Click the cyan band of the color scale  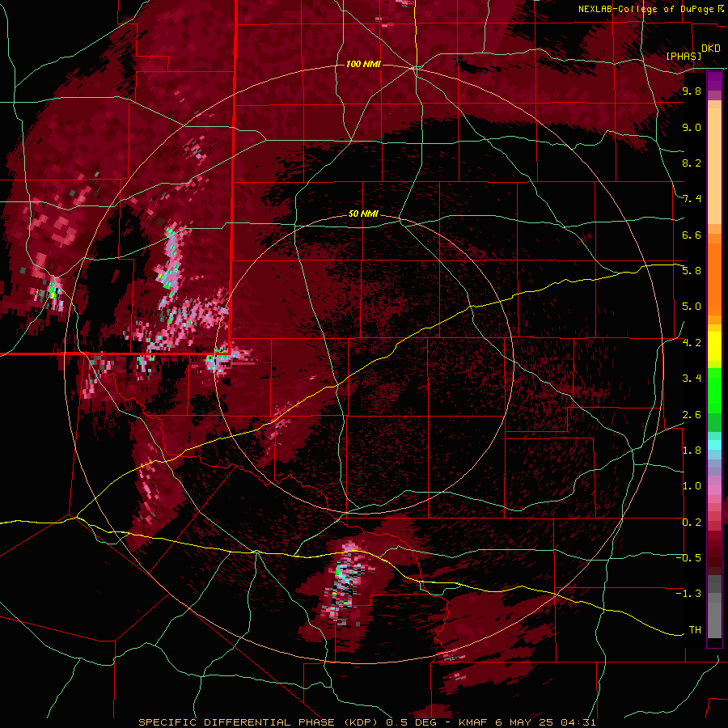714,445
